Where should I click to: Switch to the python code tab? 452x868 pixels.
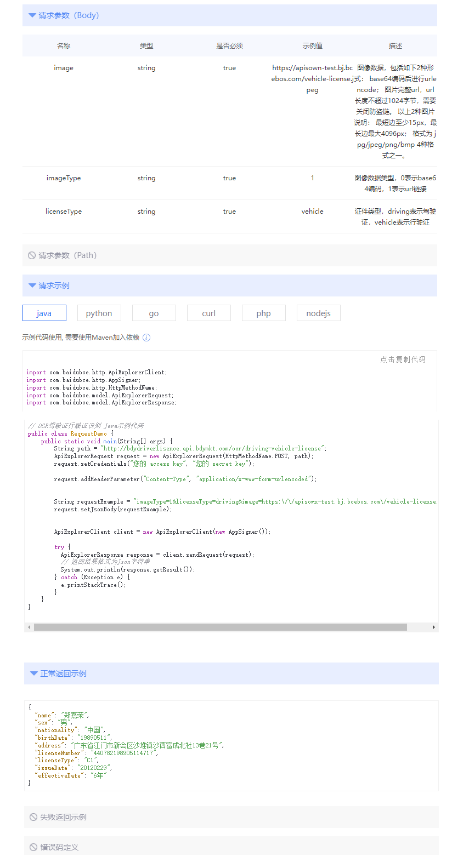click(99, 313)
